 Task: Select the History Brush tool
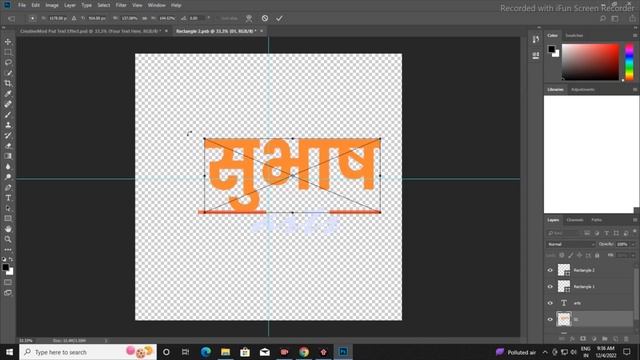(8, 136)
